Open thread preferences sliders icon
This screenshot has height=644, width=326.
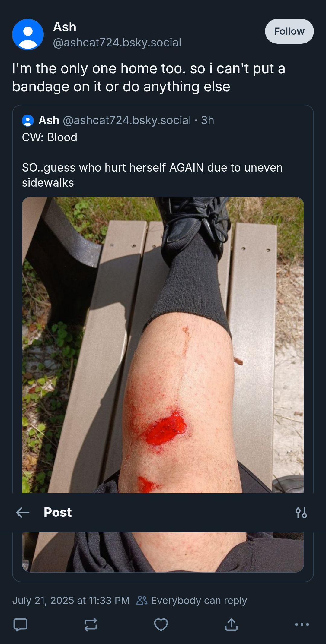(x=301, y=512)
